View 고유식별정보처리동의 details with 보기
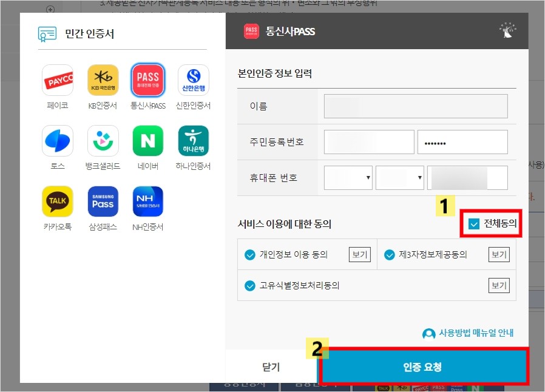The image size is (545, 392). [x=499, y=286]
